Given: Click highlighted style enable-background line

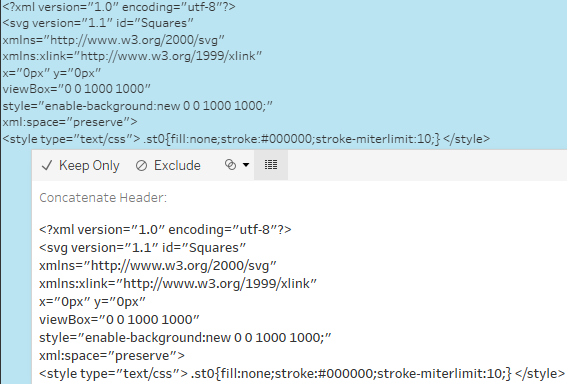Looking at the screenshot, I should click(x=137, y=106).
